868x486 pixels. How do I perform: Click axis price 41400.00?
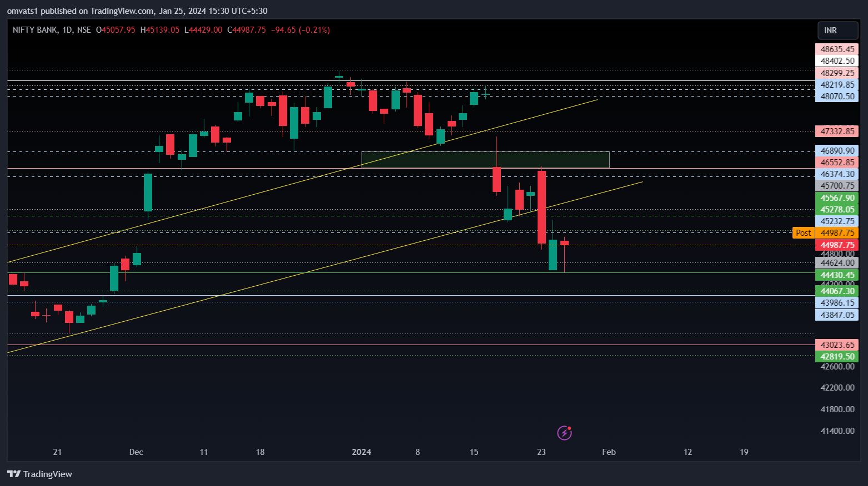point(837,431)
